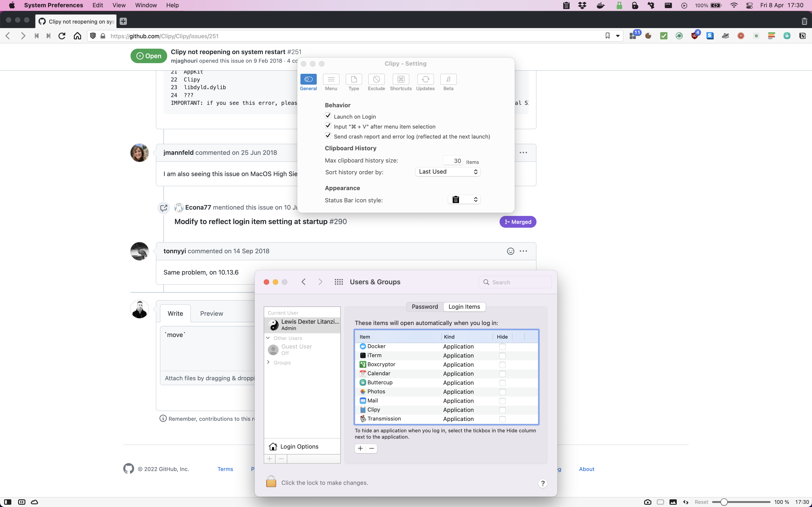Viewport: 812px width, 507px height.
Task: Collapse the Other Users section
Action: [x=268, y=338]
